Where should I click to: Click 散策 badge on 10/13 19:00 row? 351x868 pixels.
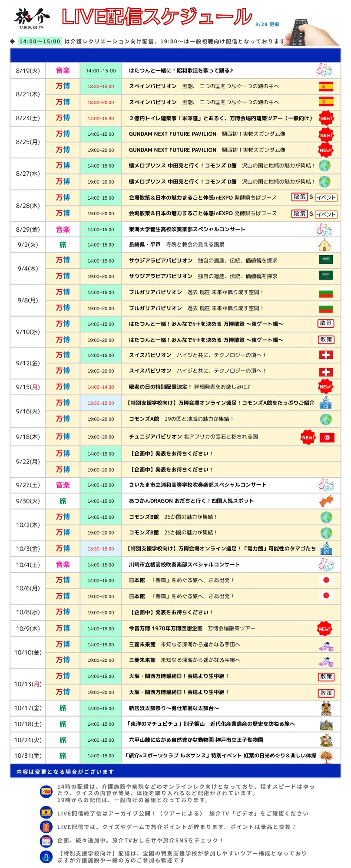point(326,693)
